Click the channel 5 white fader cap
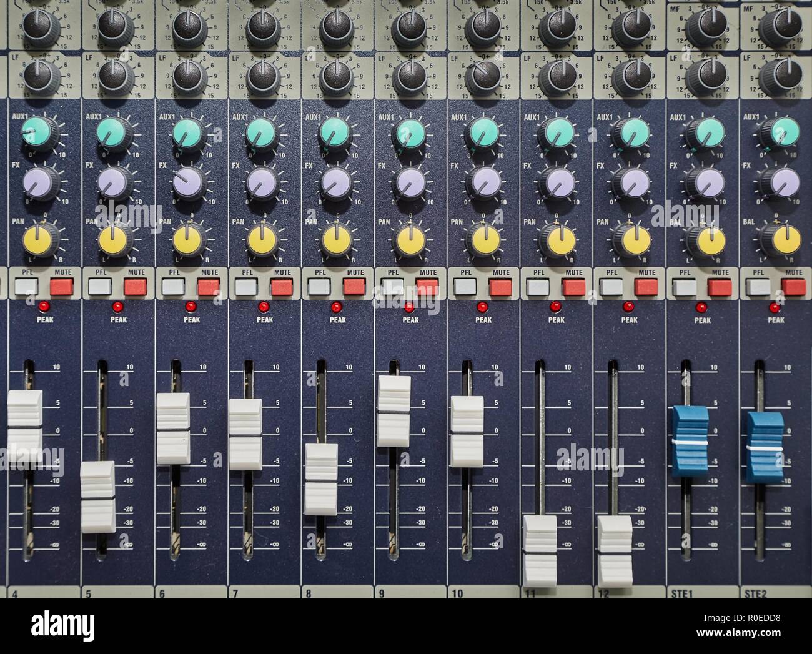The height and width of the screenshot is (654, 812). click(x=98, y=497)
